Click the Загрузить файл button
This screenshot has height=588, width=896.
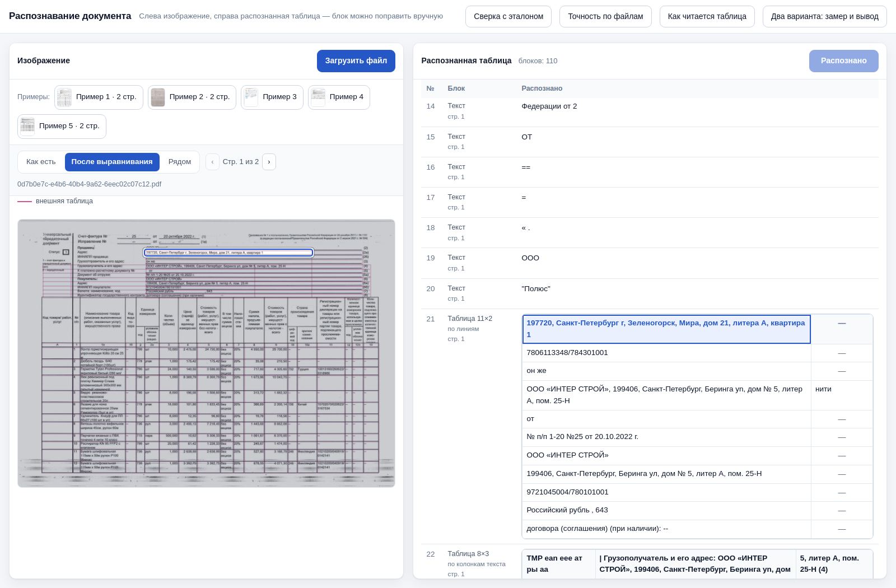coord(356,60)
